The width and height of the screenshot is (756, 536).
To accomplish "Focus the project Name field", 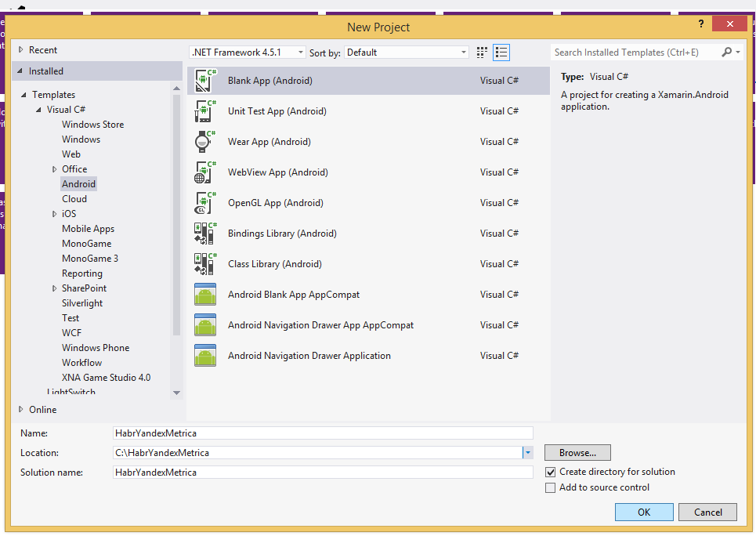I will pos(323,433).
